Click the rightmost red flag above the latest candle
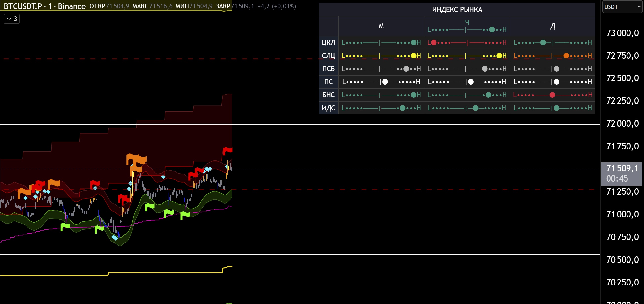The height and width of the screenshot is (304, 644). 228,150
